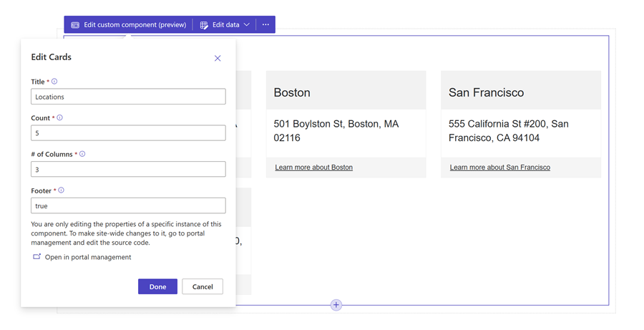Screen dimensions: 644x330
Task: Click the Open in portal management icon
Action: [36, 257]
